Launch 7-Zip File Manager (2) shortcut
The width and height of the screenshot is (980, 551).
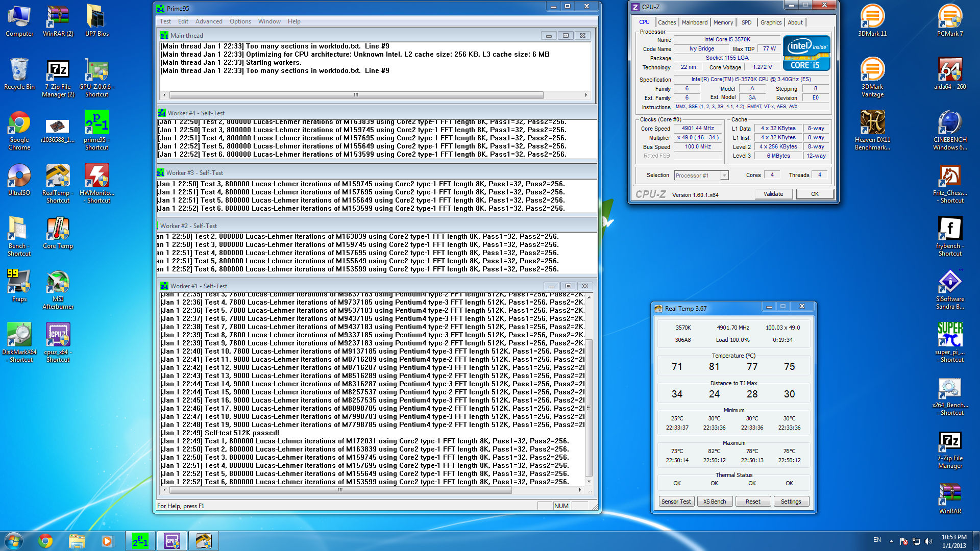tap(58, 78)
